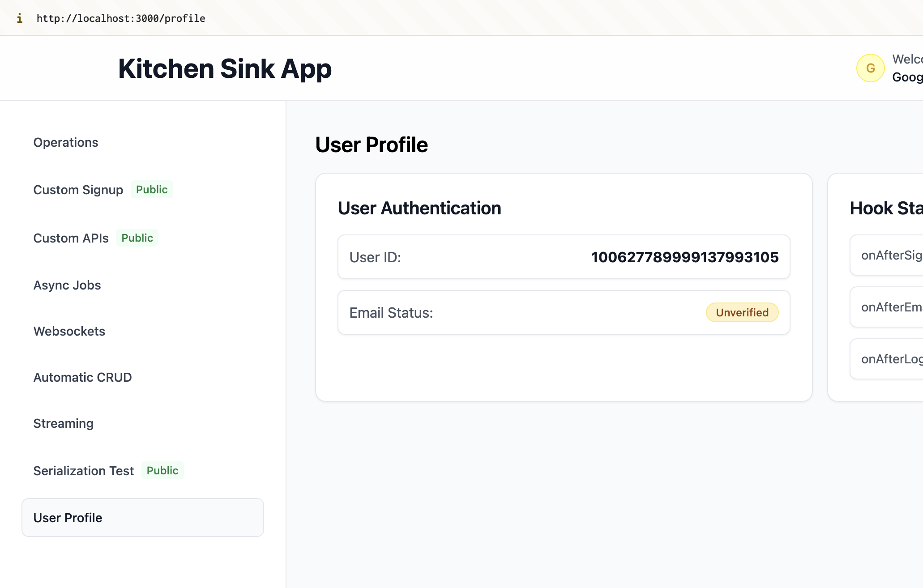Click the Unverified email status badge
923x588 pixels.
pos(742,312)
